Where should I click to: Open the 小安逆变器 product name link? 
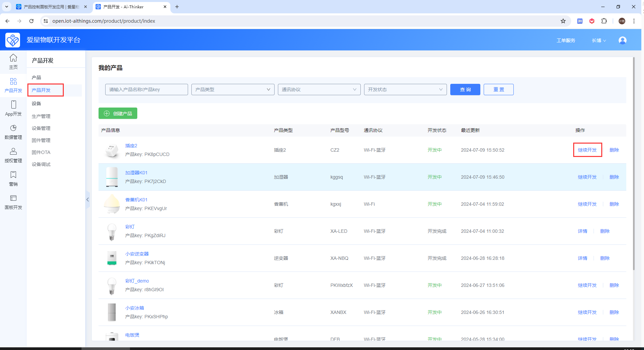click(137, 254)
